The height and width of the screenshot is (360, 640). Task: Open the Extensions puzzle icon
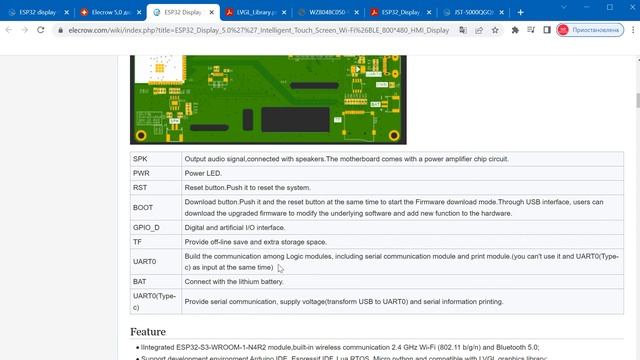[x=515, y=30]
